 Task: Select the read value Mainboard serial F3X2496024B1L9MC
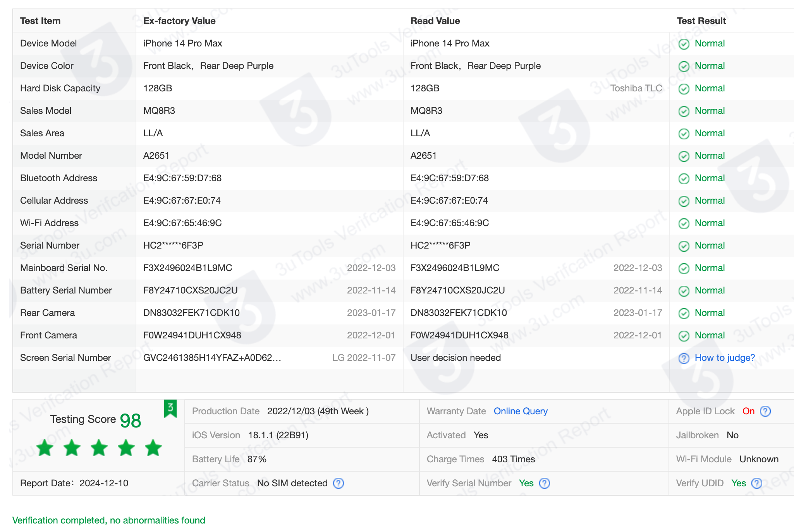pyautogui.click(x=455, y=268)
